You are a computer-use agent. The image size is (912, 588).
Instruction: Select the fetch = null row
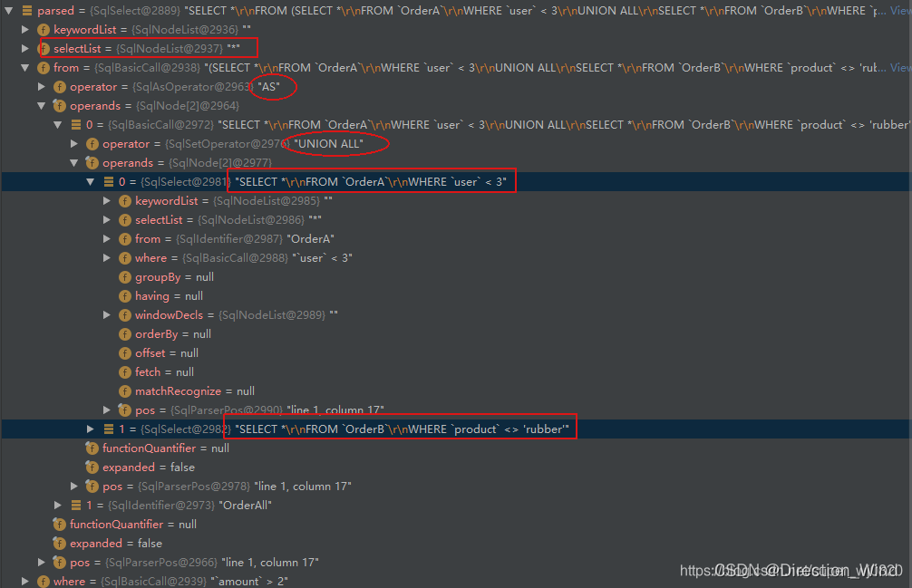pos(456,371)
